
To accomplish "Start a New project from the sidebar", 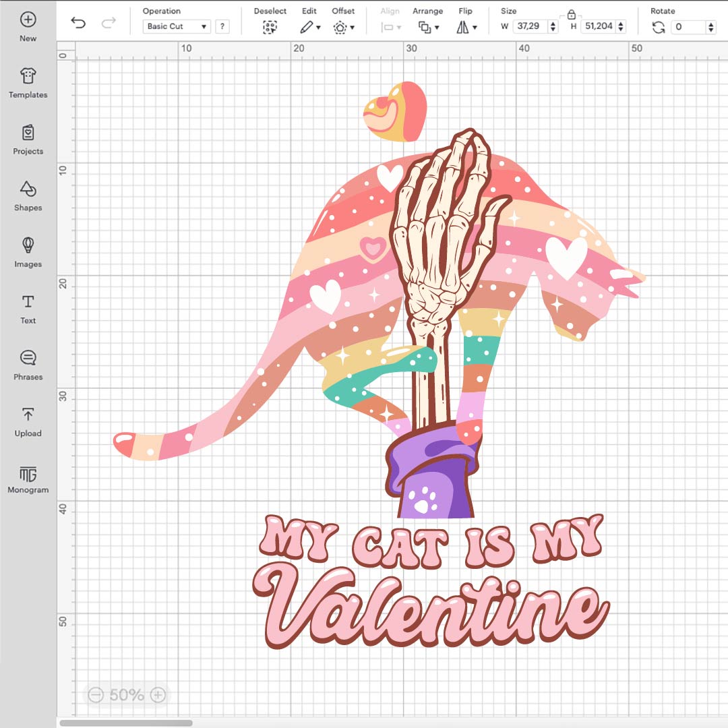I will 28,27.
